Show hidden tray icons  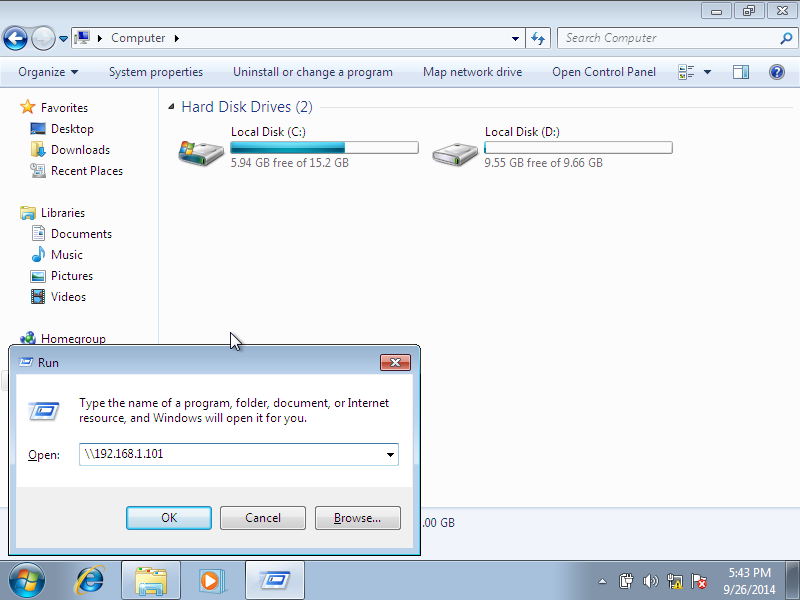pyautogui.click(x=603, y=581)
